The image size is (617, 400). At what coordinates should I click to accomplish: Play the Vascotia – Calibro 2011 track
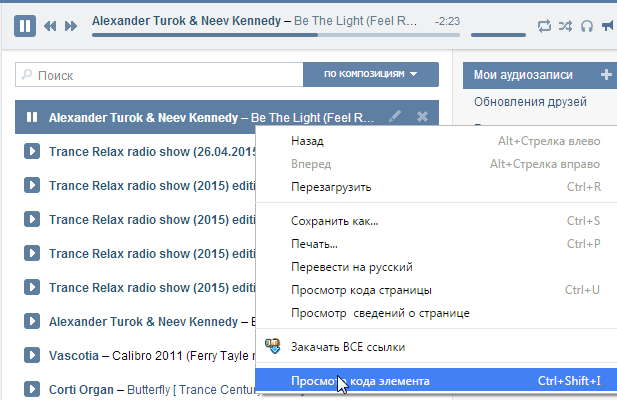click(x=31, y=355)
